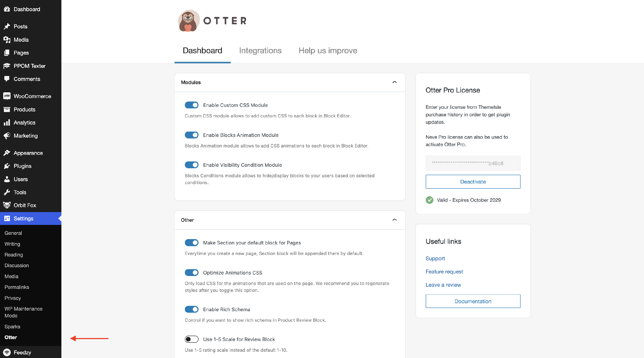Click the Marketing megaphone icon

7,135
